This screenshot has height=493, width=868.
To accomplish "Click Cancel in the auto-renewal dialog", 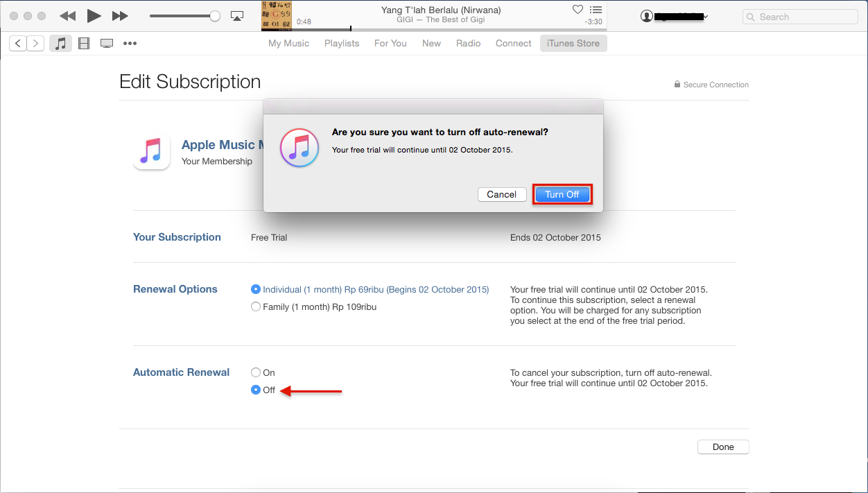I will tap(501, 195).
